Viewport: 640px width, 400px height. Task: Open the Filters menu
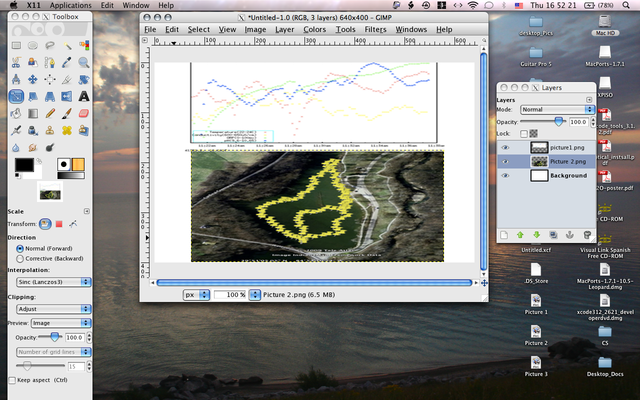[x=375, y=29]
